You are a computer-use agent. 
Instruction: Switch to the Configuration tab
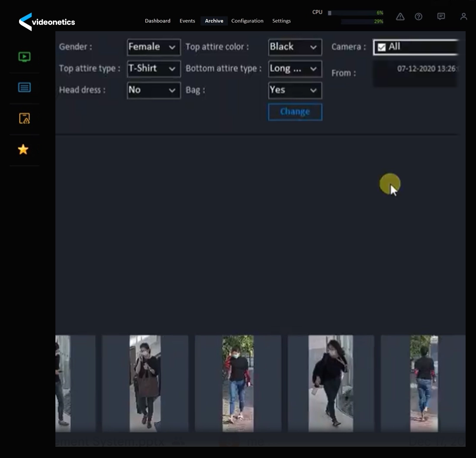coord(247,21)
